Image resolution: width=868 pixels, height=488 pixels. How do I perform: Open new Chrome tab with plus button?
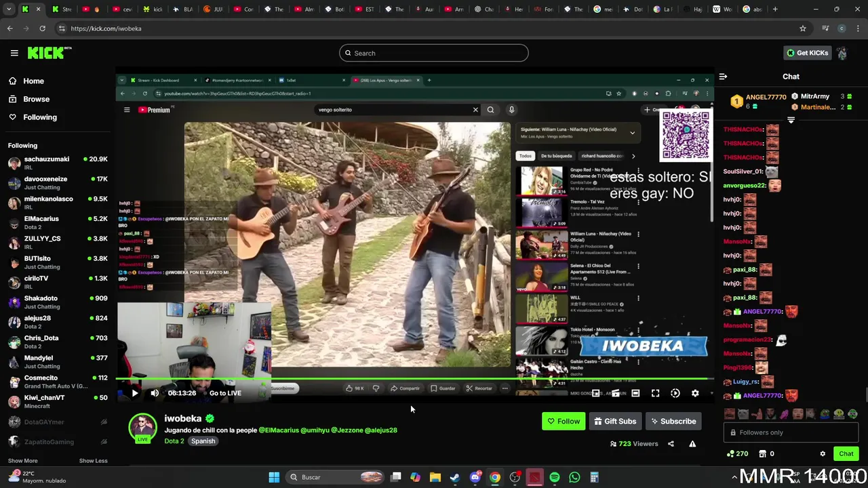[x=775, y=9]
